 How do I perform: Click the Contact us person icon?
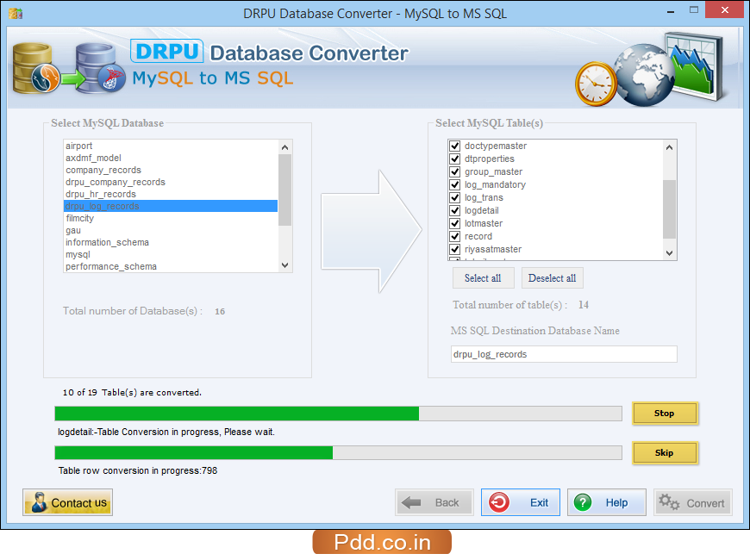pos(39,502)
